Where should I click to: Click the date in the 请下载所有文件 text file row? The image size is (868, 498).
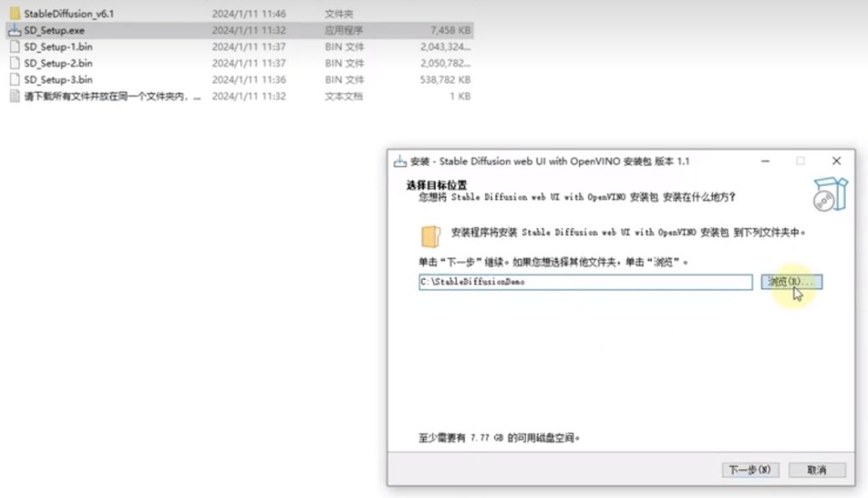(249, 97)
